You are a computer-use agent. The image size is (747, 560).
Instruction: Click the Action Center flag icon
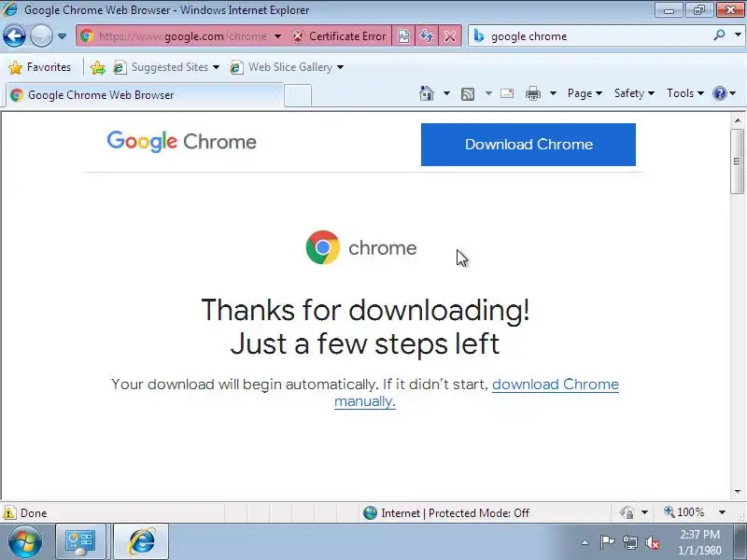click(x=607, y=542)
